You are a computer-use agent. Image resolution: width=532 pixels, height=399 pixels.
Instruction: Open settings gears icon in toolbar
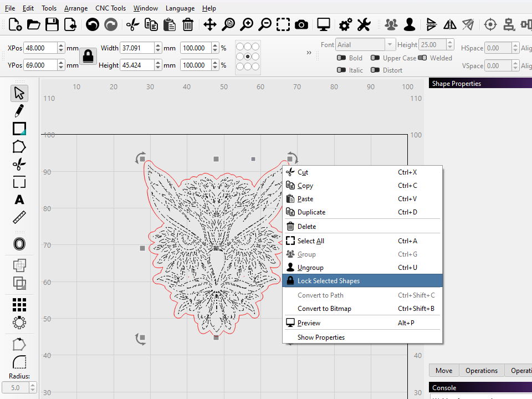click(x=345, y=24)
